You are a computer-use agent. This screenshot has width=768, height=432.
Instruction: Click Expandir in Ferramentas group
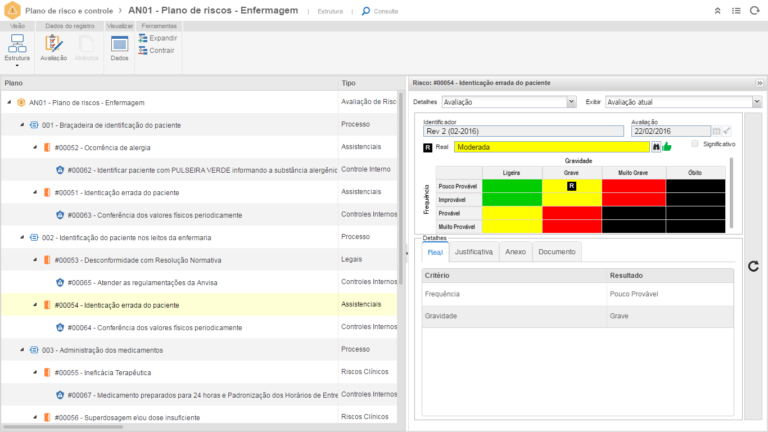tap(156, 38)
